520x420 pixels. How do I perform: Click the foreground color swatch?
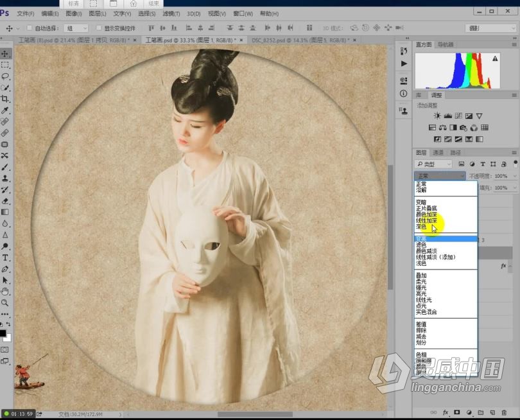3,333
